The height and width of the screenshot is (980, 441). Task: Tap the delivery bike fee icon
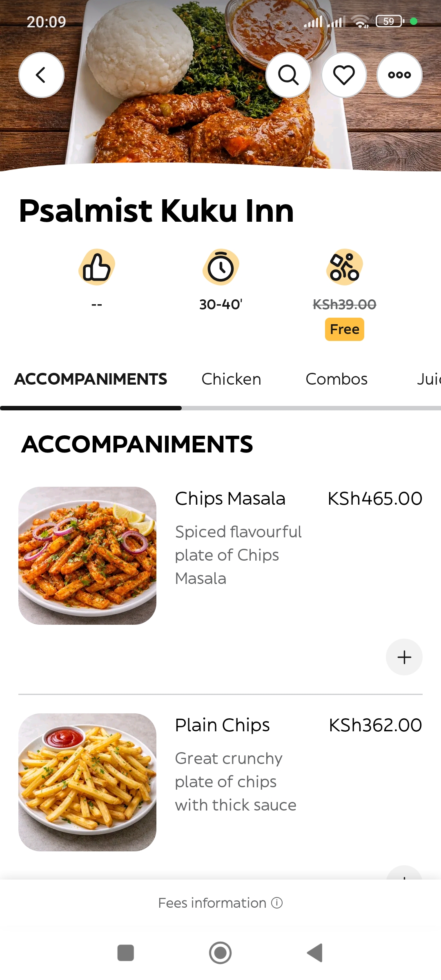344,267
